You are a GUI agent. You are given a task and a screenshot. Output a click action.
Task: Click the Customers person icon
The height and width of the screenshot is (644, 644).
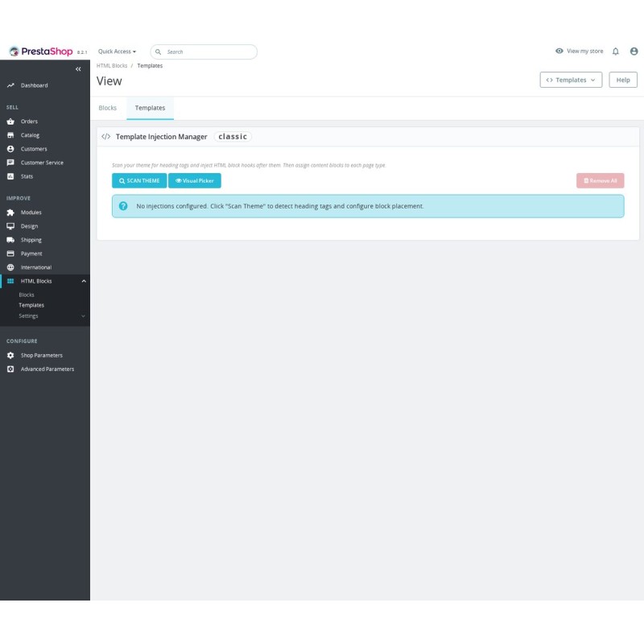10,149
